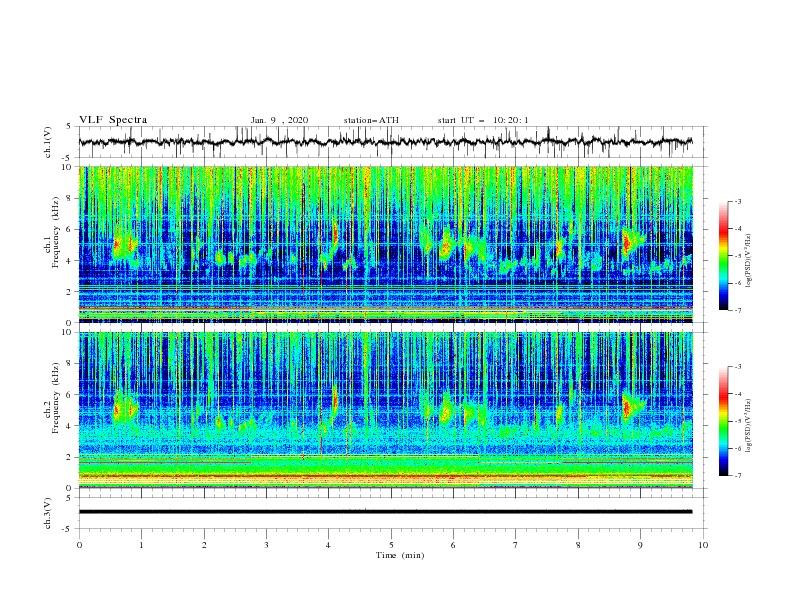Click the ch.1 color bar "log(PSD)(V²/Hz)" label

click(749, 261)
